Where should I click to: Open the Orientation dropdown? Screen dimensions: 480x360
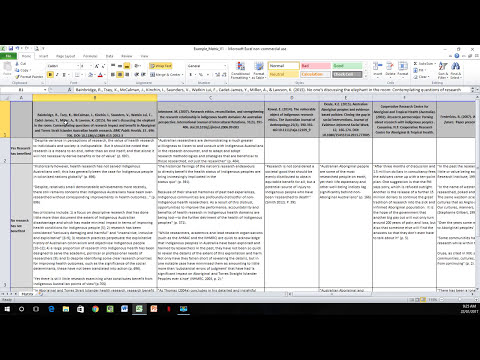pos(137,66)
